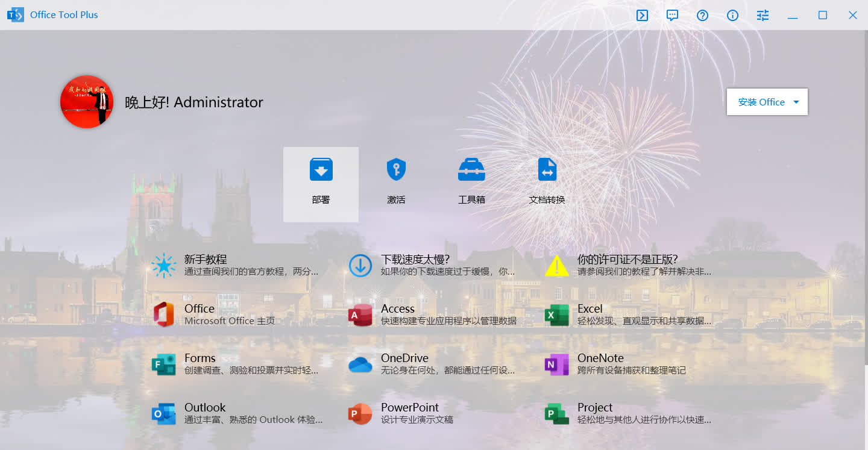
Task: Open the feedback chat bubble icon
Action: coord(672,16)
